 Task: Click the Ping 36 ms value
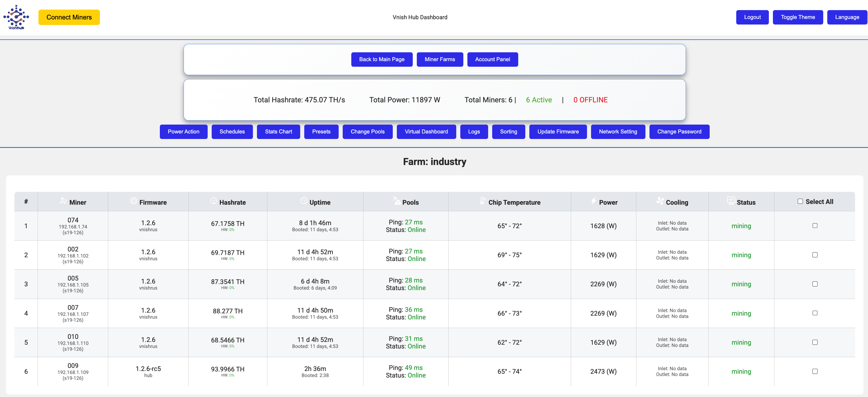pyautogui.click(x=414, y=310)
